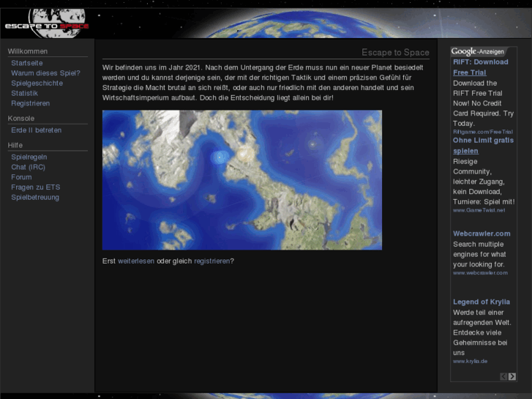Image resolution: width=532 pixels, height=399 pixels.
Task: Open Registrieren in the sidebar
Action: pos(31,103)
